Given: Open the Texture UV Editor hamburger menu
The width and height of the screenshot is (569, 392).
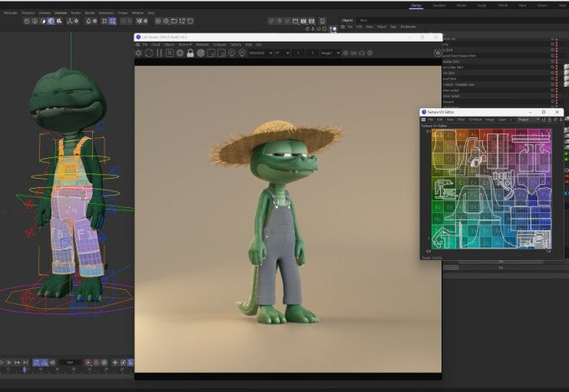Looking at the screenshot, I should pos(423,120).
